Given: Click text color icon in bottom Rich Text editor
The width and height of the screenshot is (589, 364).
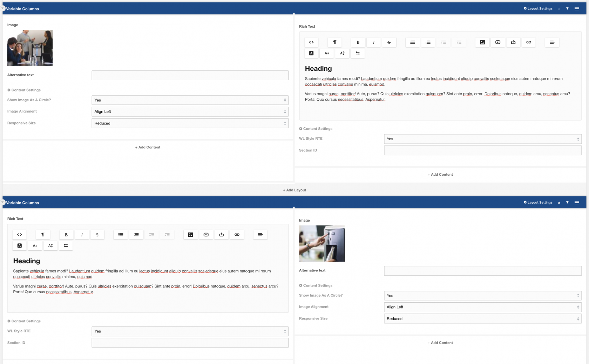Looking at the screenshot, I should pyautogui.click(x=19, y=245).
